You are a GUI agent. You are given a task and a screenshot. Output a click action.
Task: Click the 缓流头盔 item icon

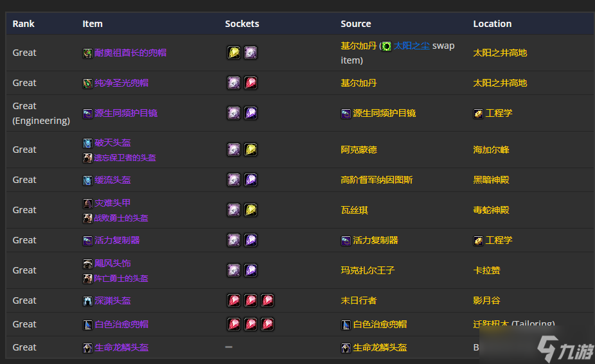(87, 180)
